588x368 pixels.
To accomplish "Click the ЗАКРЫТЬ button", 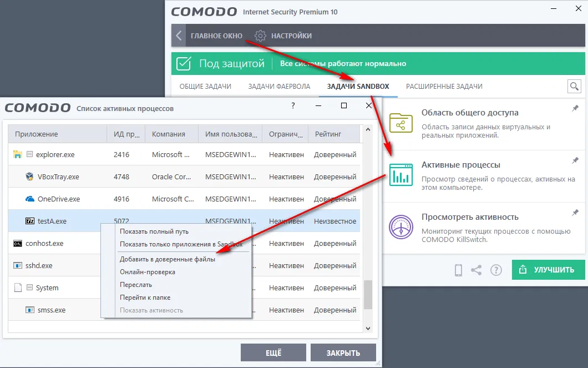I will [343, 352].
